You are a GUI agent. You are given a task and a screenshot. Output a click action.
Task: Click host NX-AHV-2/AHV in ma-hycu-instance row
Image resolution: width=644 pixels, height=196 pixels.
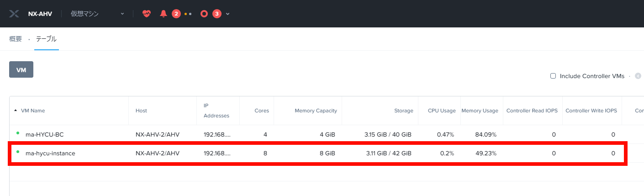157,154
